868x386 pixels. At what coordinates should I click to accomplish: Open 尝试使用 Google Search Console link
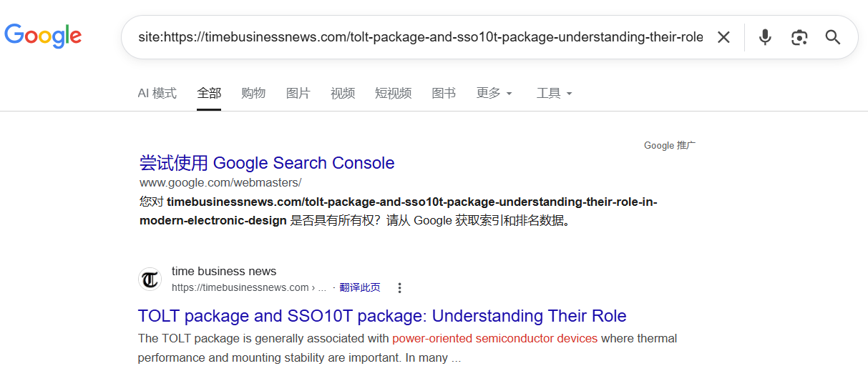(267, 163)
